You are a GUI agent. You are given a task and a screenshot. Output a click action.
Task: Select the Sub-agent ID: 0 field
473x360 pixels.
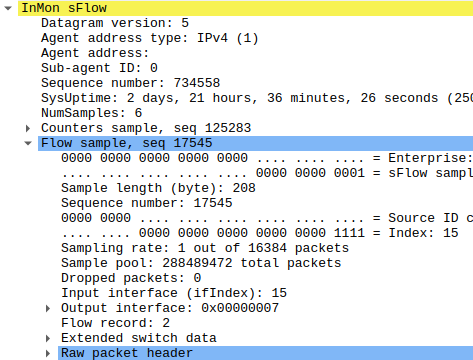(x=99, y=68)
